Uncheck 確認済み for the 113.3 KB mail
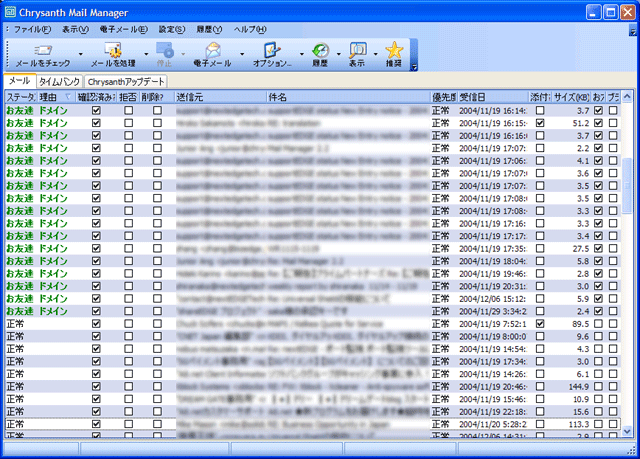Viewport: 640px width, 459px height. [x=96, y=424]
